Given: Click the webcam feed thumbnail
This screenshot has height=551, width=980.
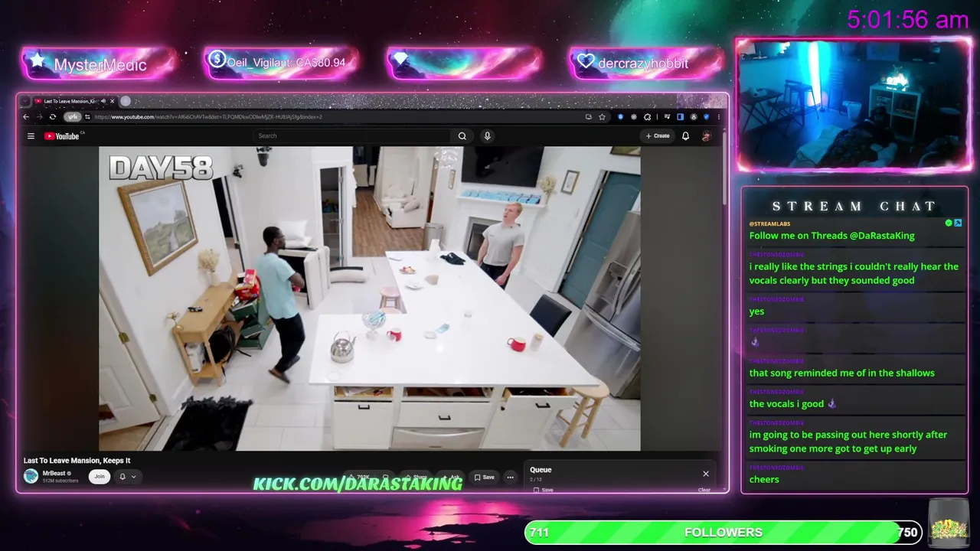Looking at the screenshot, I should (x=854, y=105).
